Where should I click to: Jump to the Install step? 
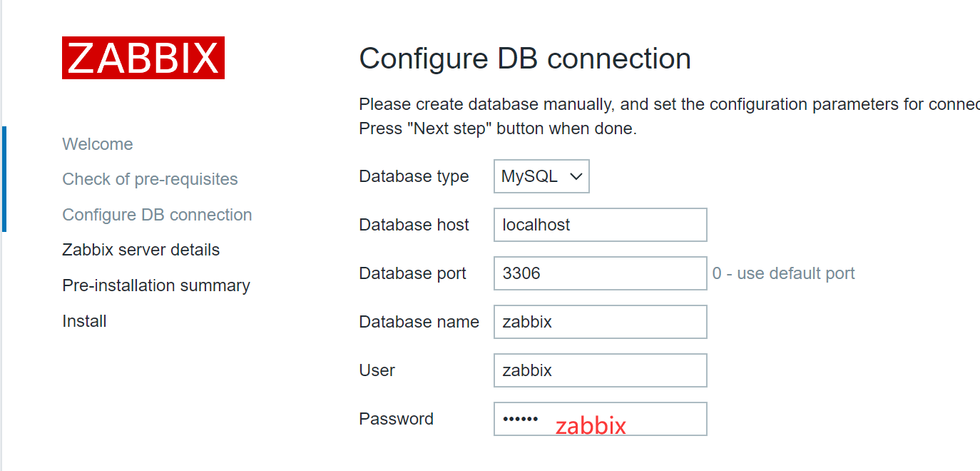(84, 321)
